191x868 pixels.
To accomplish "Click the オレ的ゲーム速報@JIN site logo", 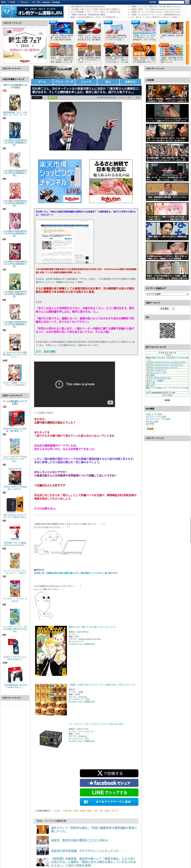I will click(x=32, y=11).
